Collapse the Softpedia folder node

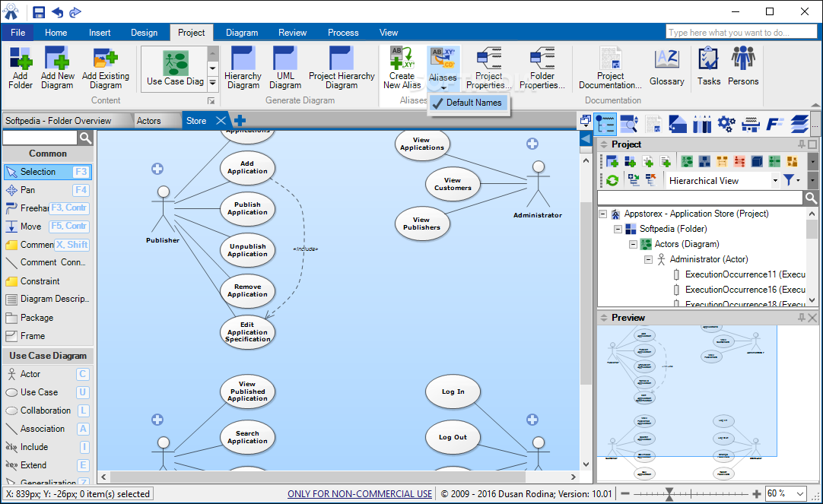click(x=618, y=229)
